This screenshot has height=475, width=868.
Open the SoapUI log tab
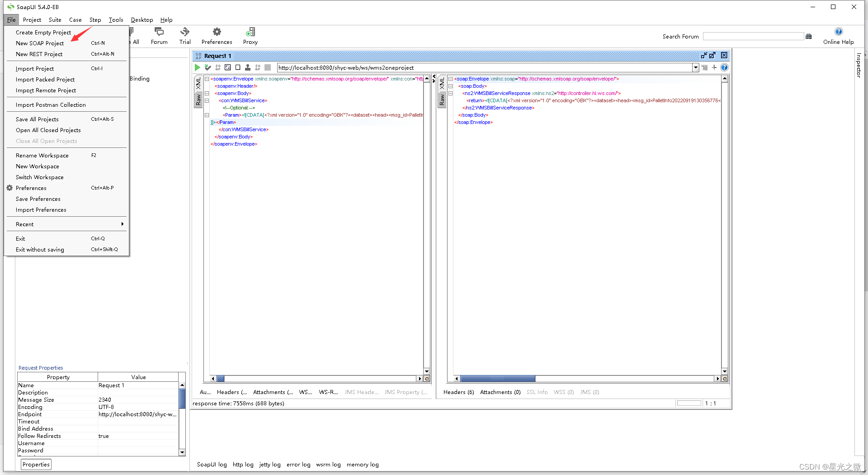click(212, 464)
